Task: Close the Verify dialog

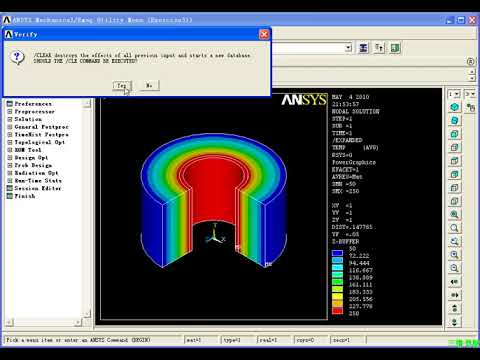Action: pos(264,34)
